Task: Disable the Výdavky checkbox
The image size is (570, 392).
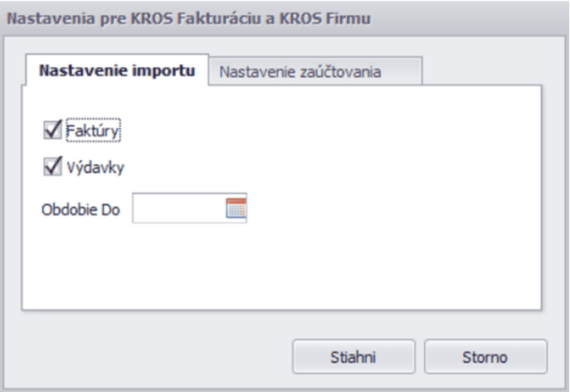Action: pos(51,167)
